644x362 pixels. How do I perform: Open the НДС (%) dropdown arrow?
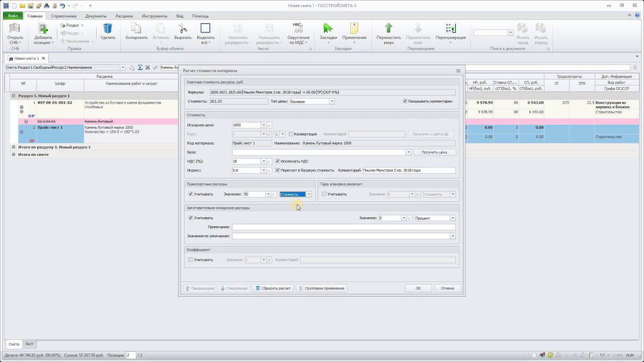(263, 161)
